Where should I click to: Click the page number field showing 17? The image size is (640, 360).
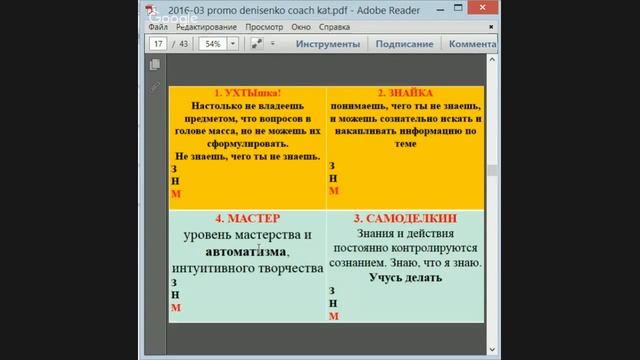click(158, 44)
